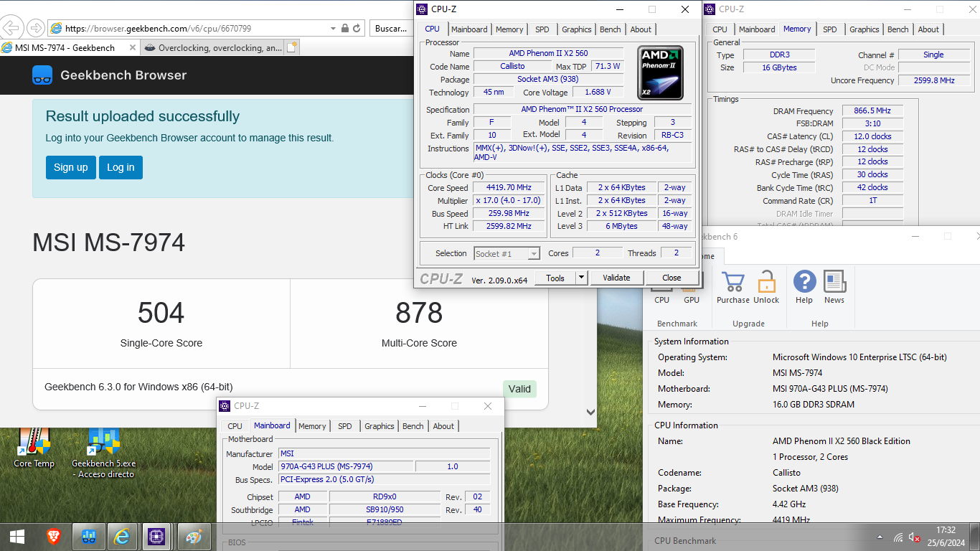The height and width of the screenshot is (551, 980).
Task: Switch to CPU-Z from its taskbar icon
Action: (x=157, y=537)
